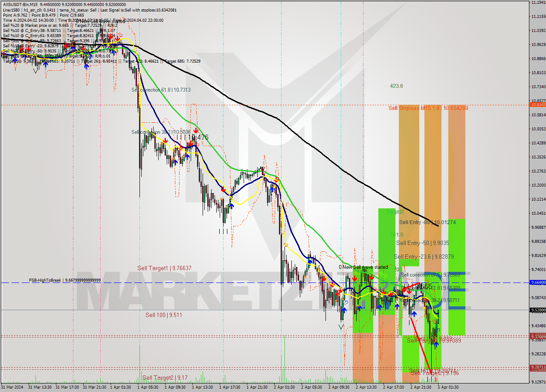Click the 10.8866 price axis value
Screen dimensions: 546x392
538,59
